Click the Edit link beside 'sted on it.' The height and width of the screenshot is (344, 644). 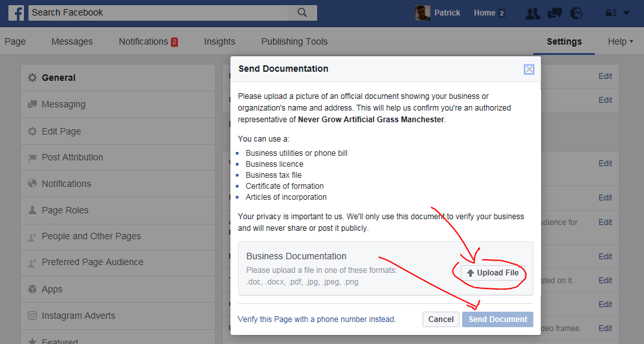pos(605,281)
